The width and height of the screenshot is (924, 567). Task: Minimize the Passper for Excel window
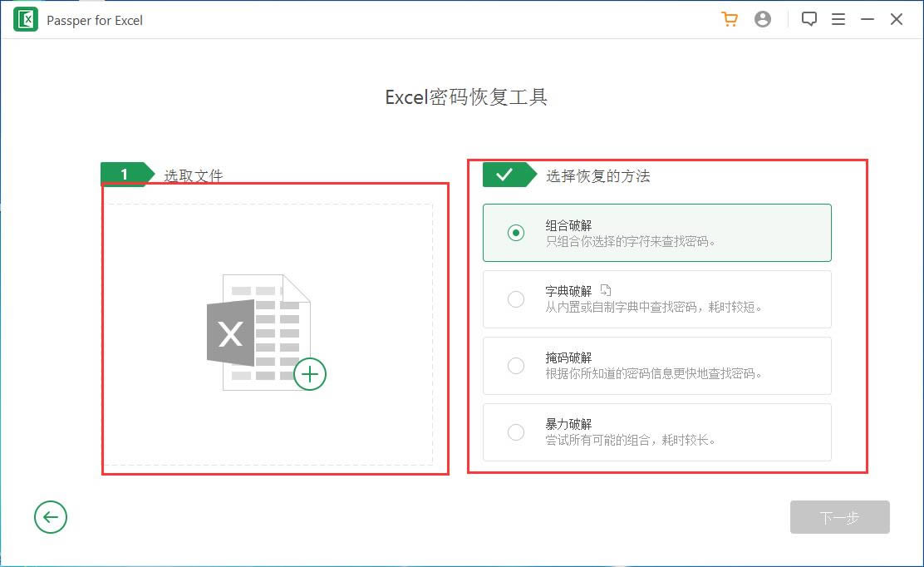867,19
